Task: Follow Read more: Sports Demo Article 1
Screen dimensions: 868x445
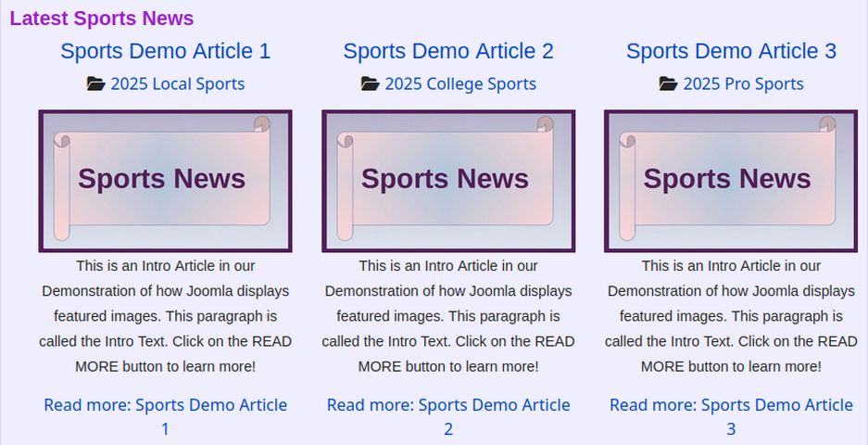Action: (165, 406)
